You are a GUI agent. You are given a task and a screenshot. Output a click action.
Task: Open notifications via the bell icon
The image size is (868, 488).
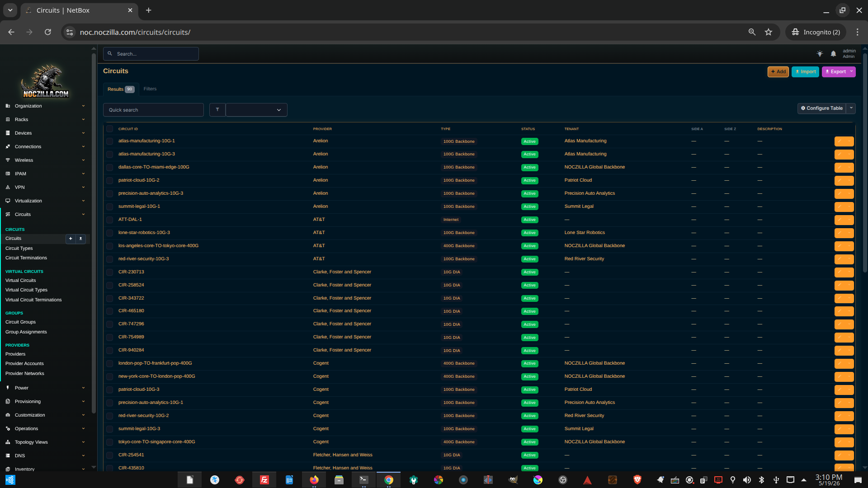point(833,54)
